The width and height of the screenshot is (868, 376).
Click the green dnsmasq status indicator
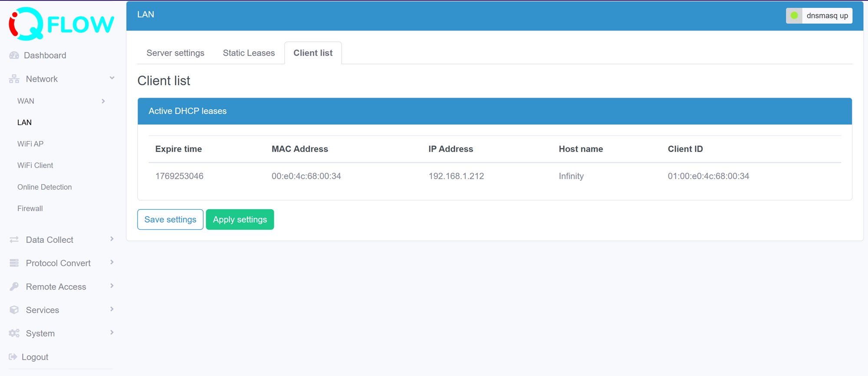point(794,16)
